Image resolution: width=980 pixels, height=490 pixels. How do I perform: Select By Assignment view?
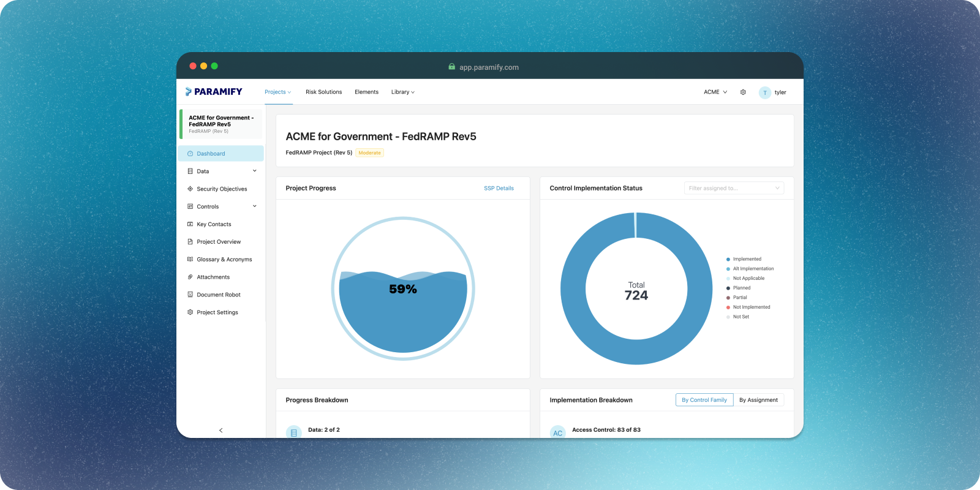click(758, 400)
